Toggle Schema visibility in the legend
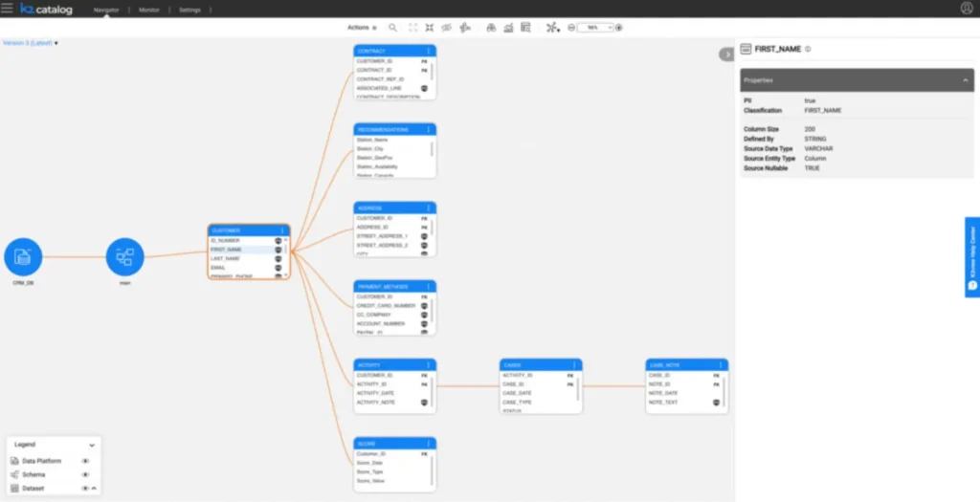This screenshot has width=980, height=502. coord(85,474)
